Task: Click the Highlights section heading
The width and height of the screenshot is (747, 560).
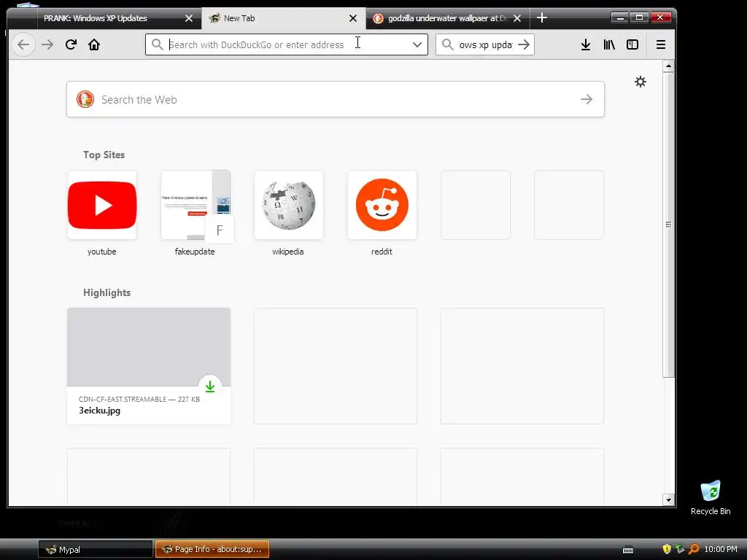Action: (x=107, y=293)
